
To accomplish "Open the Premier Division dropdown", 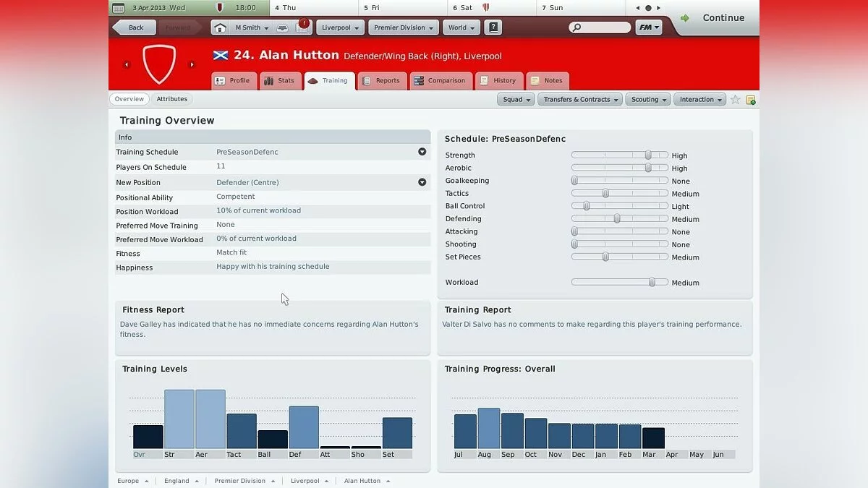I will [x=404, y=27].
